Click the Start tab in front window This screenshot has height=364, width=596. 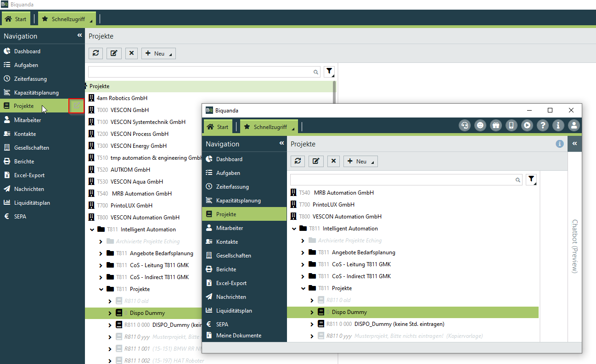(x=218, y=127)
